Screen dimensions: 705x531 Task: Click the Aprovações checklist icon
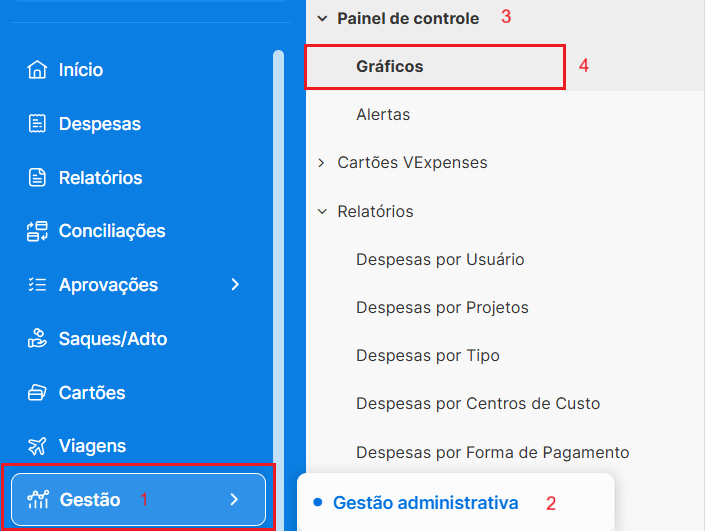38,285
